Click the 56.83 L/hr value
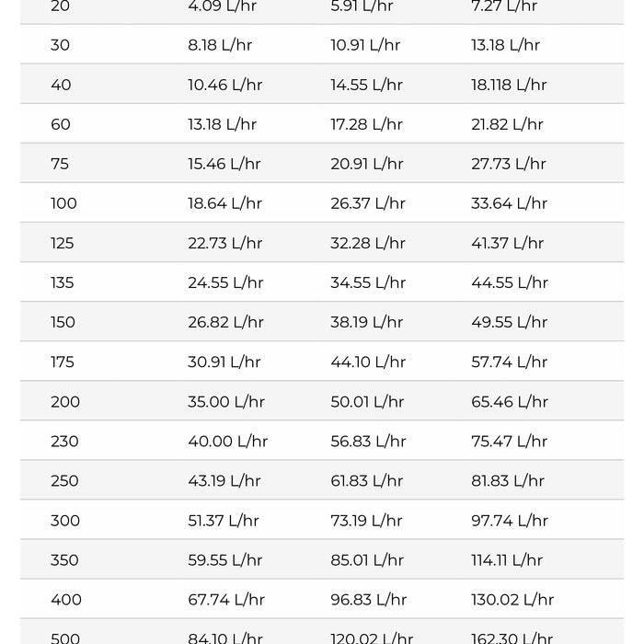The width and height of the screenshot is (644, 644). (x=368, y=441)
